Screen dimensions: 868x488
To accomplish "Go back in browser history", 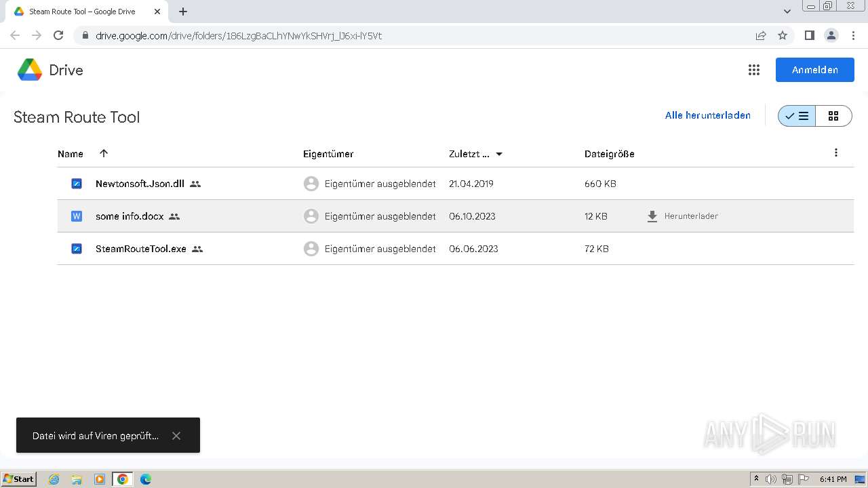I will click(15, 35).
